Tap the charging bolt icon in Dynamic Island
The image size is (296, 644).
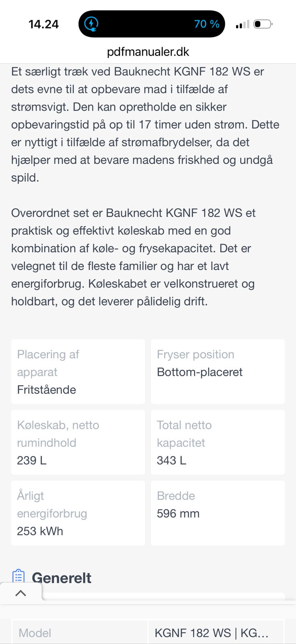point(92,24)
